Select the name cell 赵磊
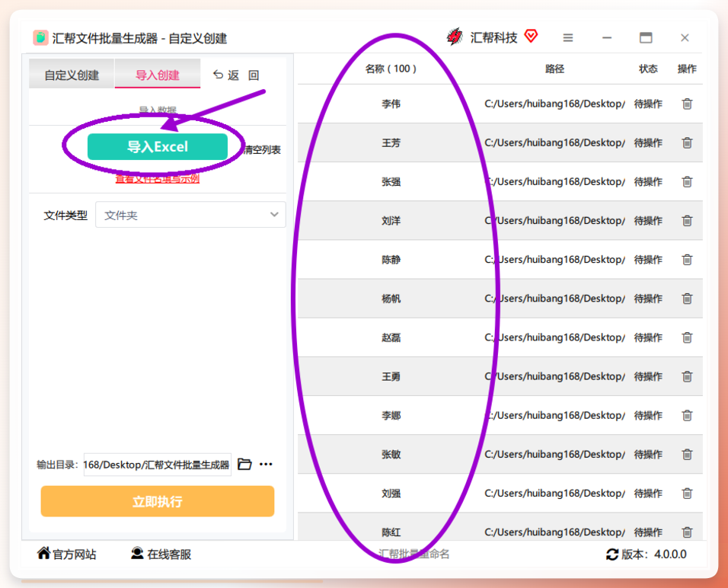Viewport: 728px width, 588px height. click(x=391, y=337)
